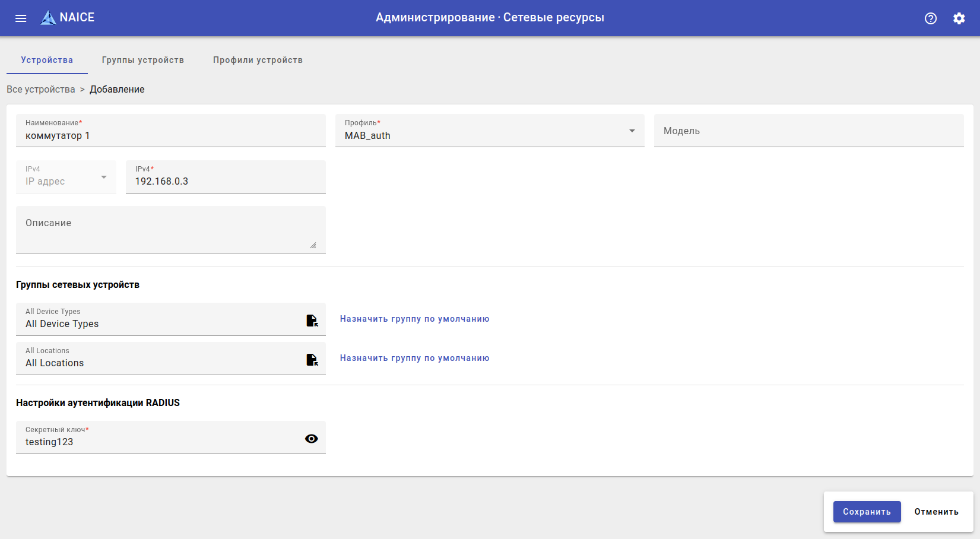980x539 pixels.
Task: Click the NAICE logo icon
Action: click(x=48, y=18)
